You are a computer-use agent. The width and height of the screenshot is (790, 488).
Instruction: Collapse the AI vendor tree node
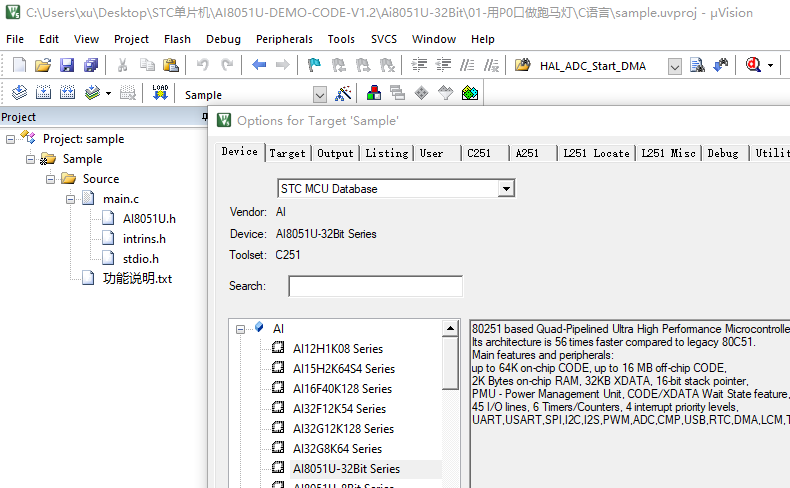(241, 328)
